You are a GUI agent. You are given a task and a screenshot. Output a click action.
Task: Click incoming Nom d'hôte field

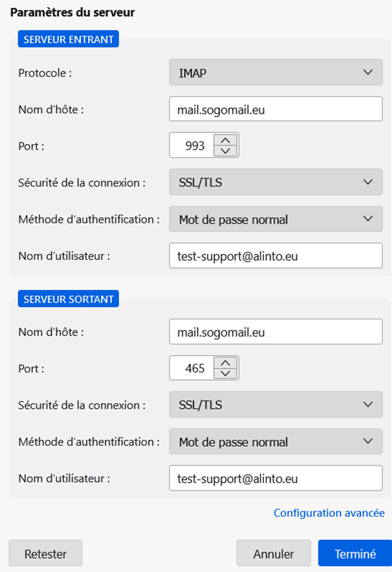pos(276,110)
